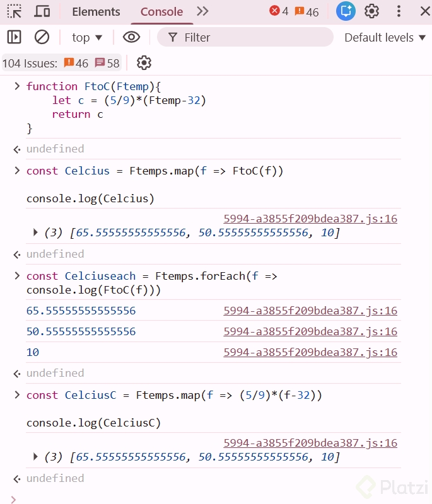Open console settings gear beside Issues
Image resolution: width=432 pixels, height=504 pixels.
click(x=144, y=63)
